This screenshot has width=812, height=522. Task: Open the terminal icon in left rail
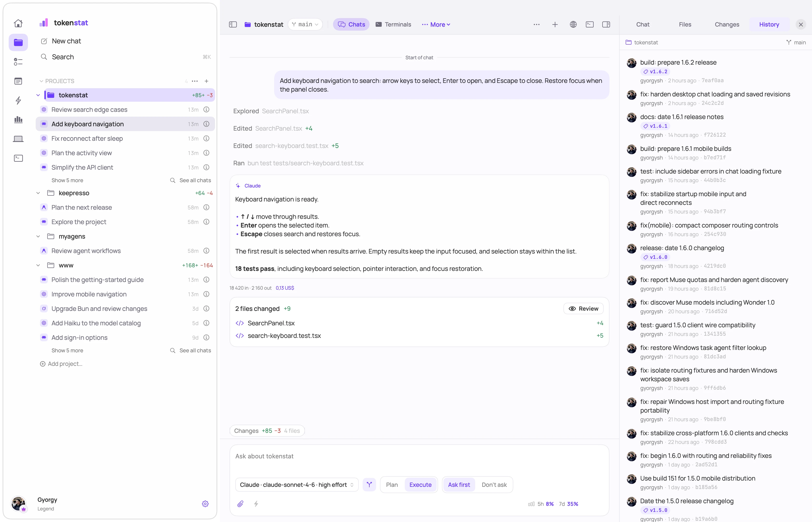[18, 158]
